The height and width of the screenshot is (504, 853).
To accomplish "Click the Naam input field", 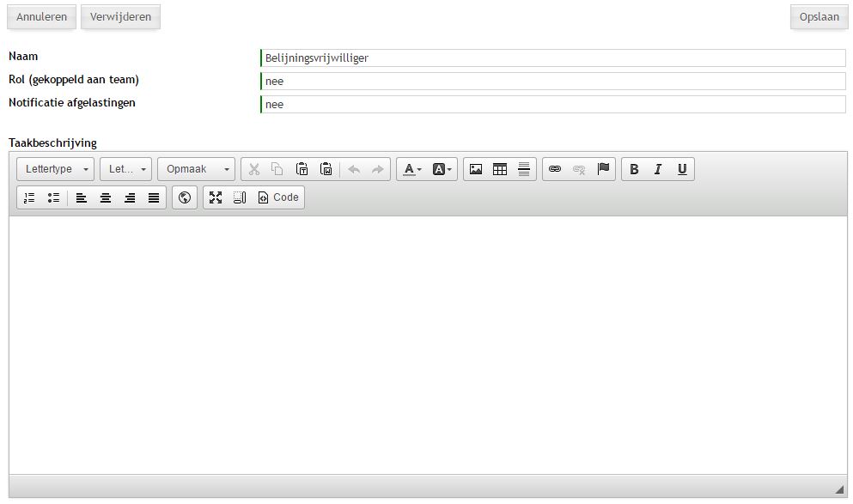I will click(553, 58).
